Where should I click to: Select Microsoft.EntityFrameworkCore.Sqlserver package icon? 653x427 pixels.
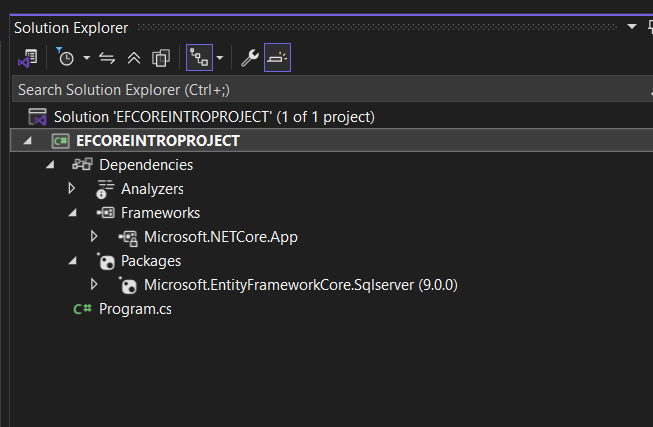coord(128,285)
